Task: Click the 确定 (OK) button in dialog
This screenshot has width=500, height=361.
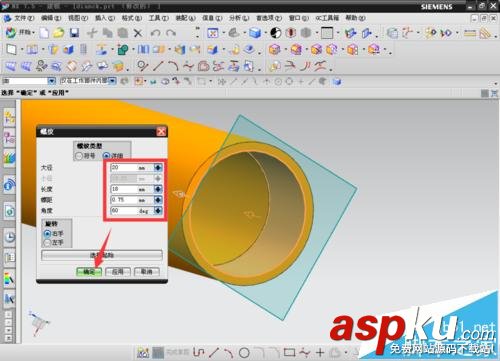Action: pos(89,272)
